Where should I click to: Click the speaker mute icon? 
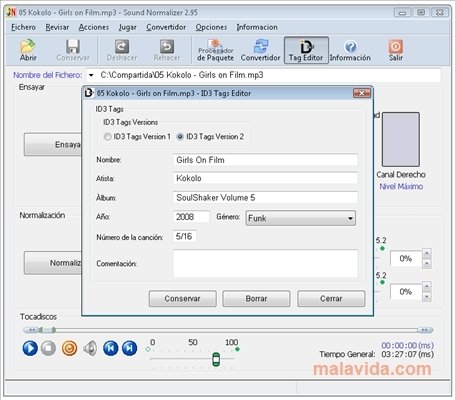tap(90, 348)
